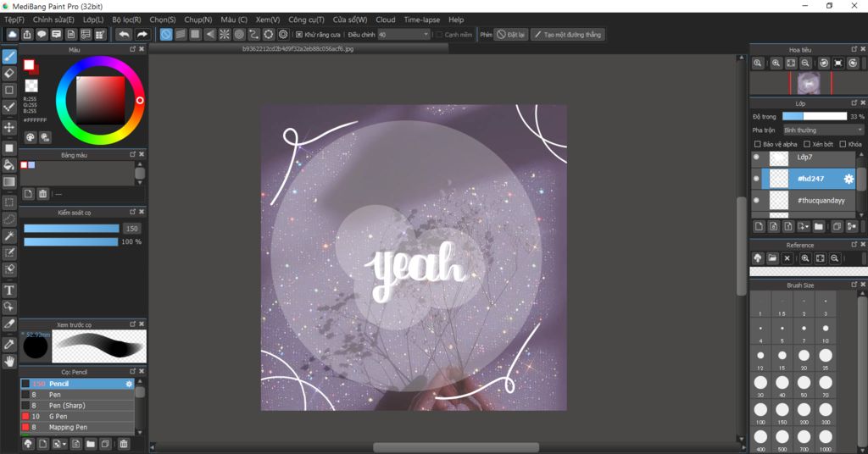Create layer folder icon under layer list
Image resolution: width=868 pixels, height=454 pixels.
[819, 226]
